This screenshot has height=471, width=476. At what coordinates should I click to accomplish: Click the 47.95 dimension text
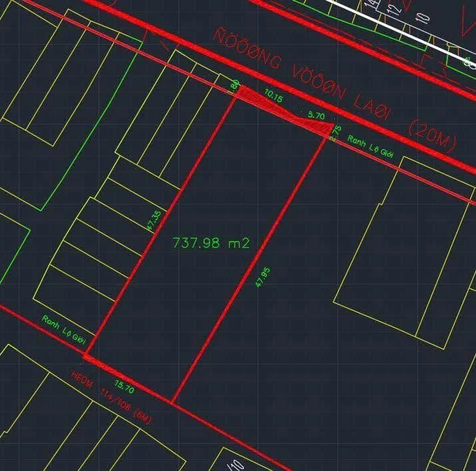point(263,277)
